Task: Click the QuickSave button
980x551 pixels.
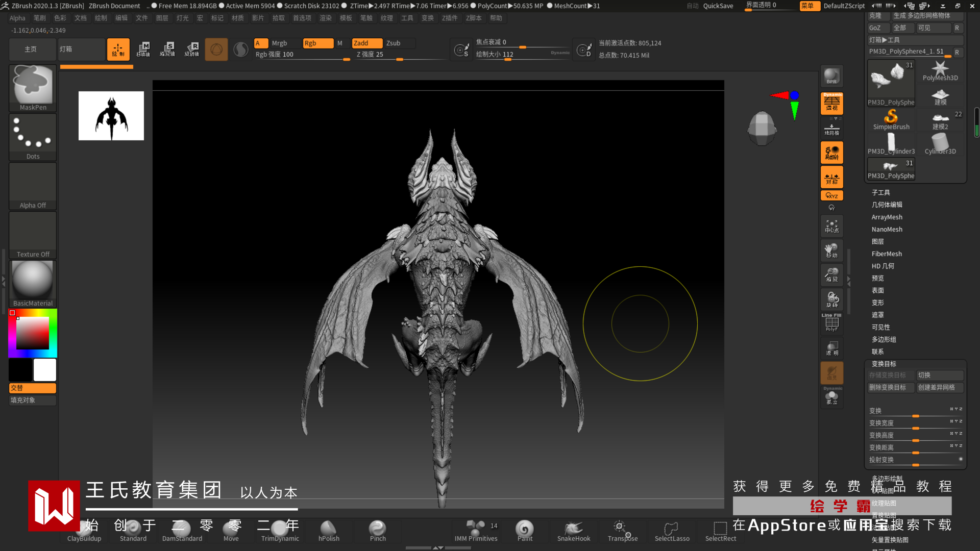Action: coord(718,6)
